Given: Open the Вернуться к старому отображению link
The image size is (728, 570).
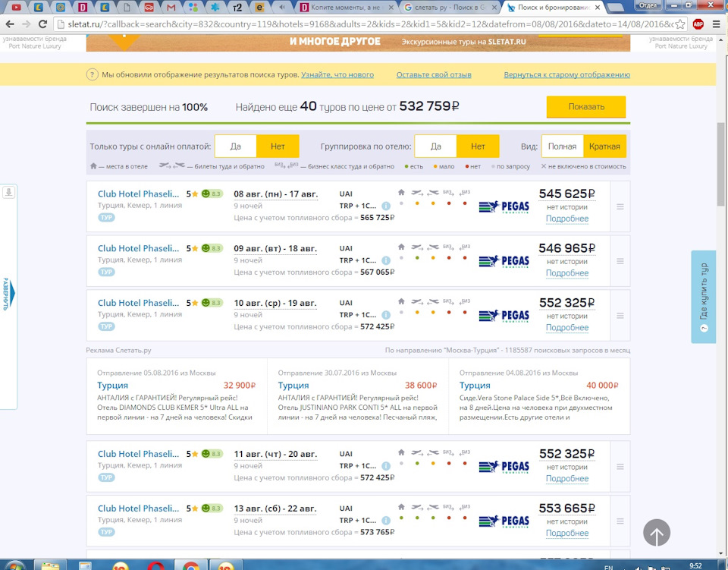Looking at the screenshot, I should [566, 74].
